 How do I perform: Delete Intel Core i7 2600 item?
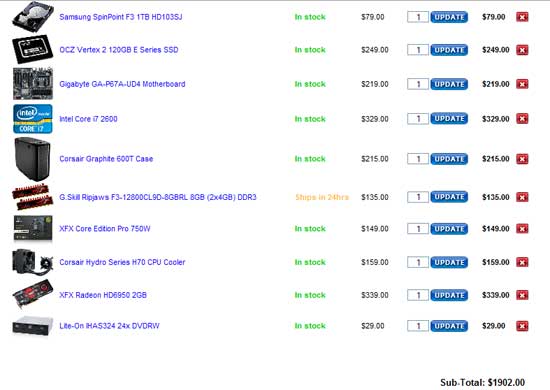[x=522, y=119]
